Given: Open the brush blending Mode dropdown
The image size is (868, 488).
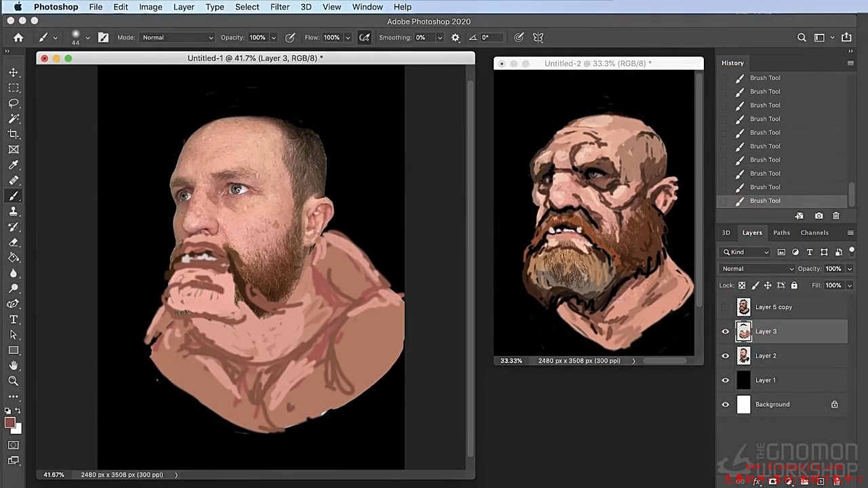Looking at the screenshot, I should point(176,38).
